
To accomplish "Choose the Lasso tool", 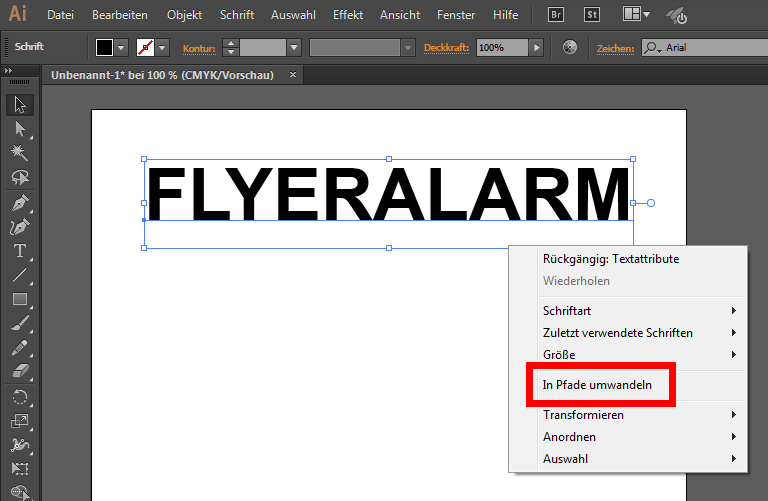I will click(19, 177).
